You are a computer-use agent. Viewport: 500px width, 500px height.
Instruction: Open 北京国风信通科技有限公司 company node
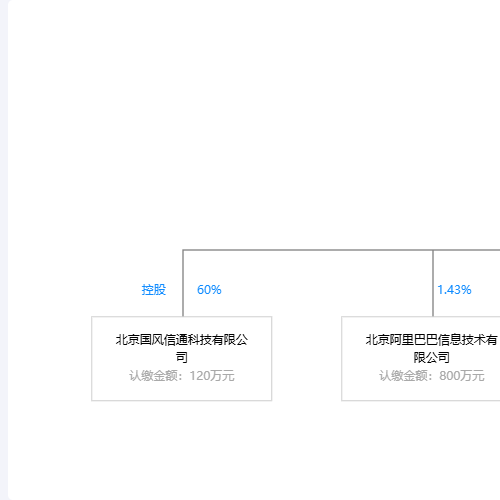(182, 359)
